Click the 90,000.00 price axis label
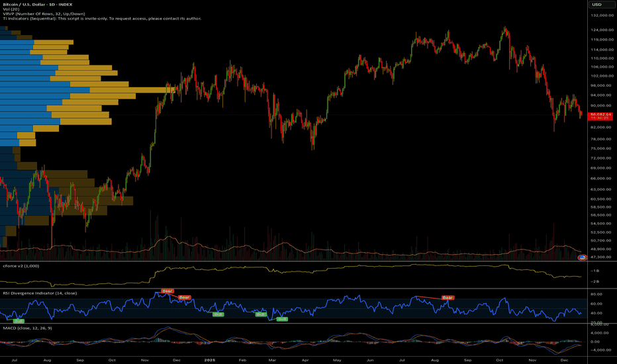 pos(602,105)
